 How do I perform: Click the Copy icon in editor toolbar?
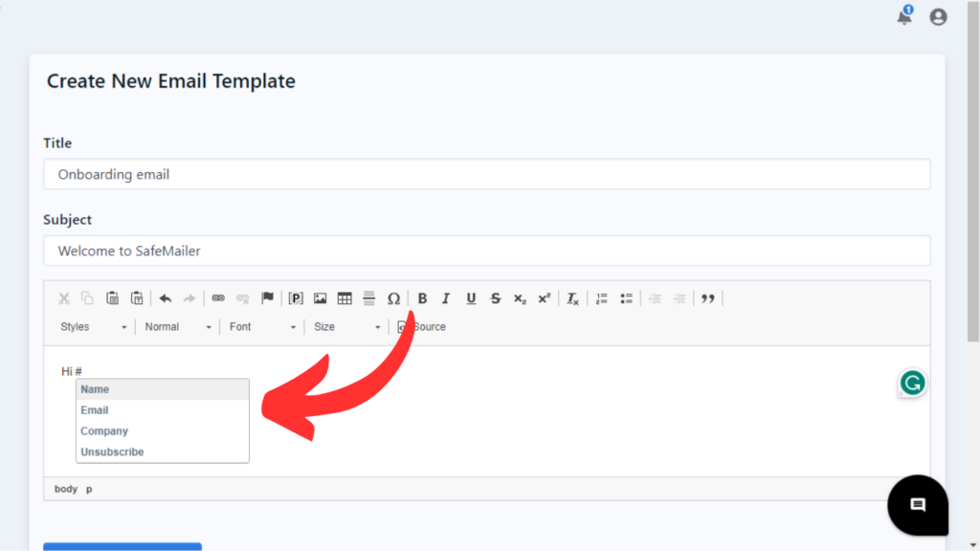87,298
